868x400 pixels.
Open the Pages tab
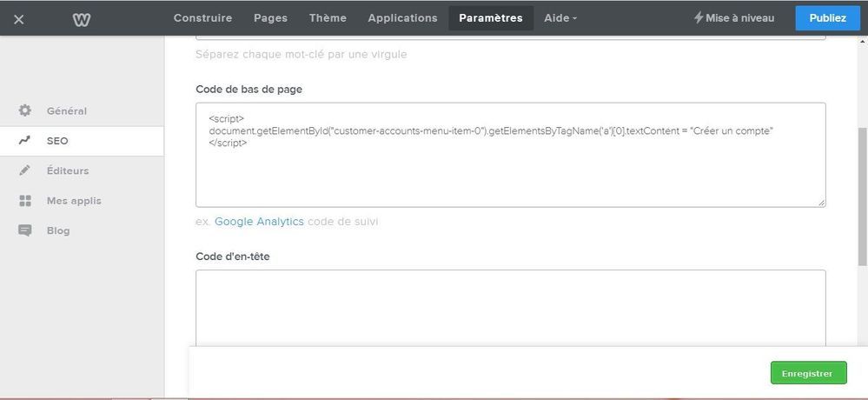pos(270,17)
